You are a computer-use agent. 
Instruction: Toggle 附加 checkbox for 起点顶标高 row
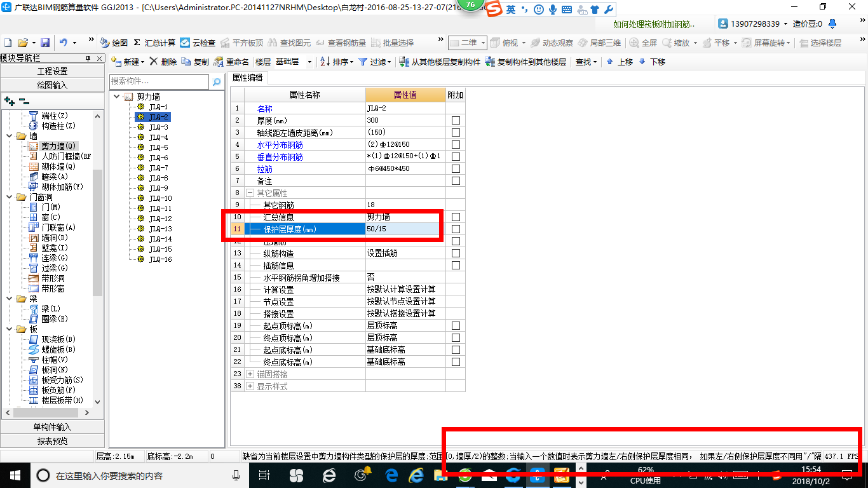(456, 325)
